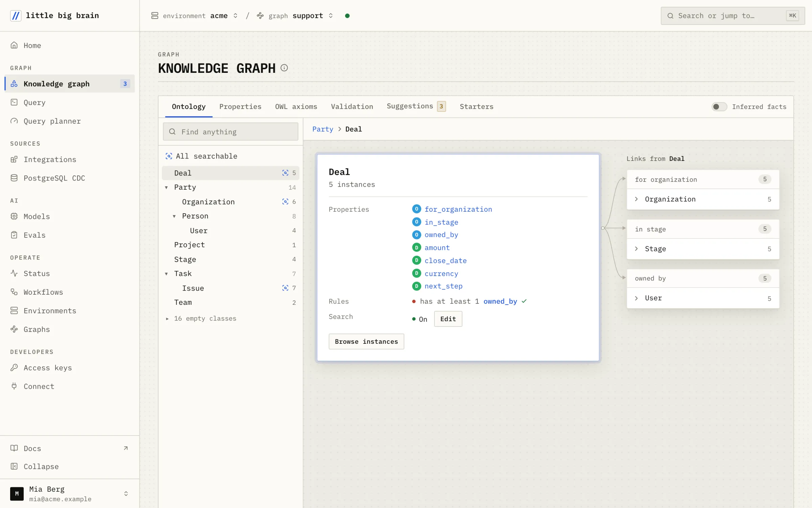The width and height of the screenshot is (812, 508).
Task: Select the User class in tree
Action: pos(231,231)
